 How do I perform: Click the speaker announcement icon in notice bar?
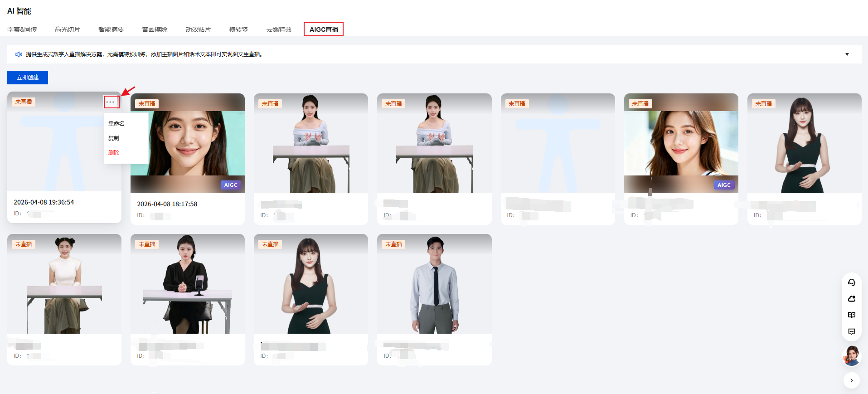point(19,54)
